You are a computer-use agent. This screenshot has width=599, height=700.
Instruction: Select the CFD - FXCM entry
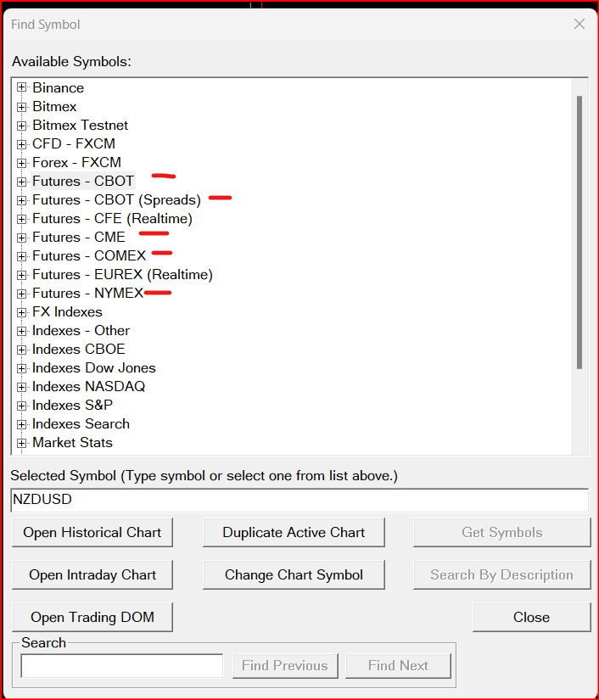(74, 143)
